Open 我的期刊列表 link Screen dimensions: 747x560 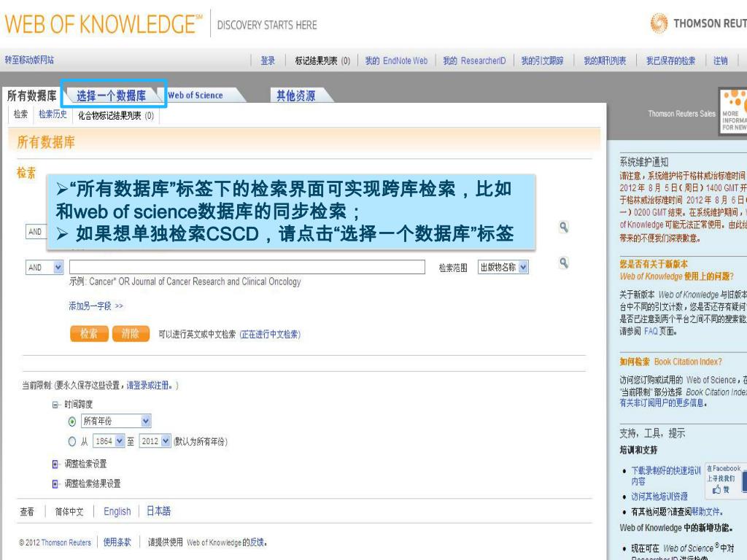click(605, 61)
